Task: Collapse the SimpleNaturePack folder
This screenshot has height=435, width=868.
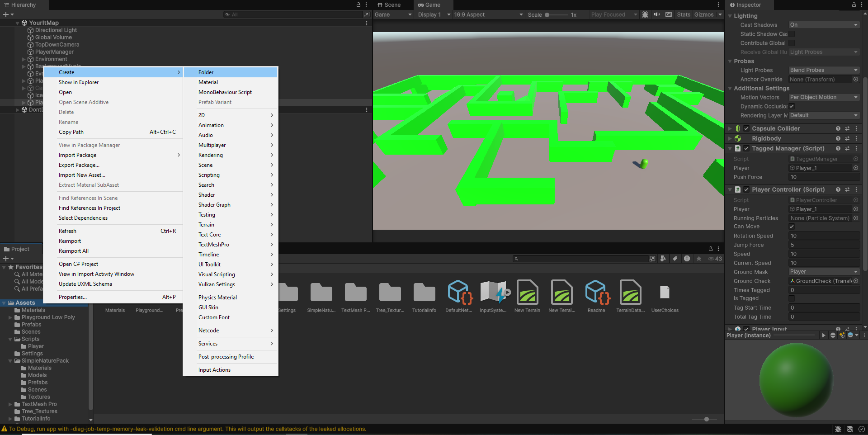Action: [x=10, y=361]
